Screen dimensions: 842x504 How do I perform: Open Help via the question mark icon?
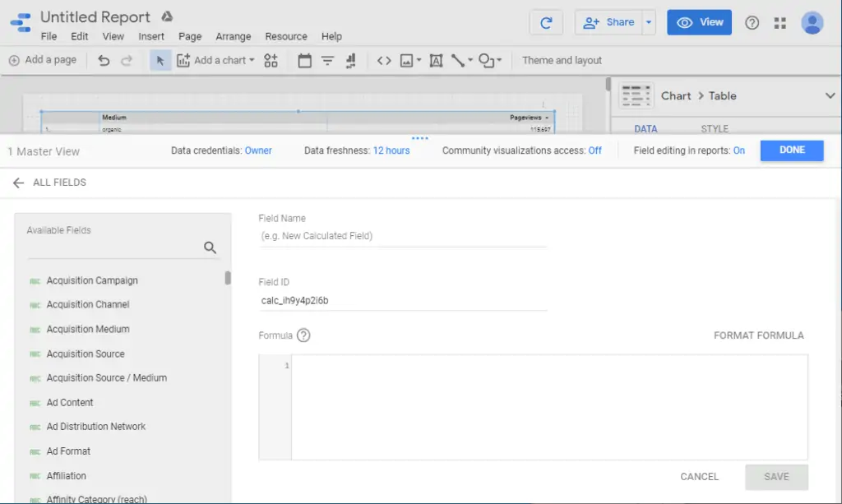(752, 23)
